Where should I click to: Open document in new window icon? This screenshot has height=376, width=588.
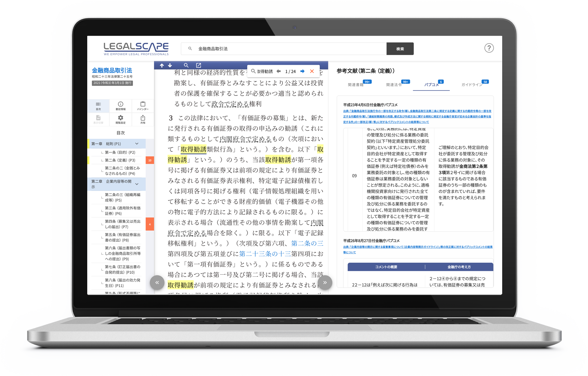click(x=199, y=65)
